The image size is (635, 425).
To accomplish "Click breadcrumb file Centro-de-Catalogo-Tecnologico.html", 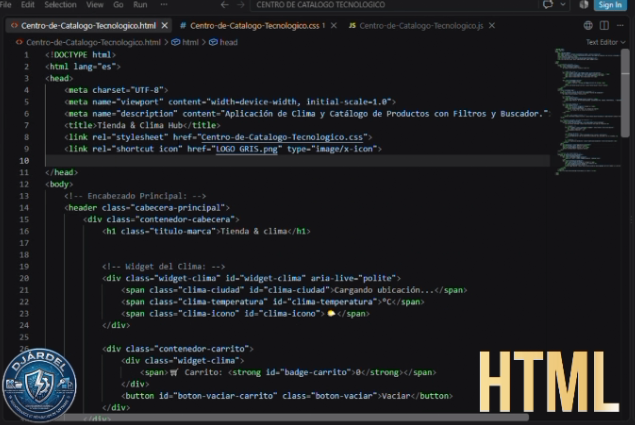I will [x=93, y=42].
